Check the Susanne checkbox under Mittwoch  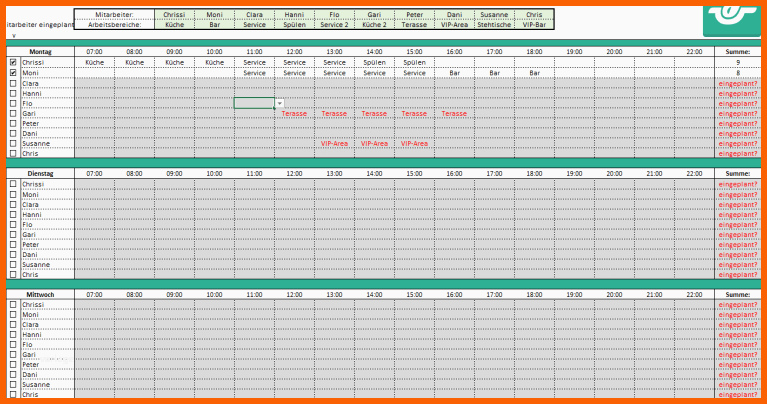tap(13, 384)
